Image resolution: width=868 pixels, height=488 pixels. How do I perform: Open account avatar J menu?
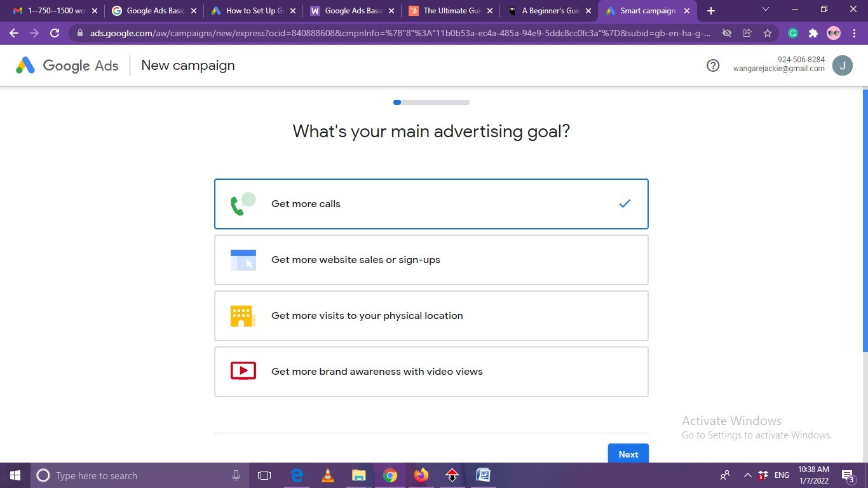pyautogui.click(x=842, y=65)
